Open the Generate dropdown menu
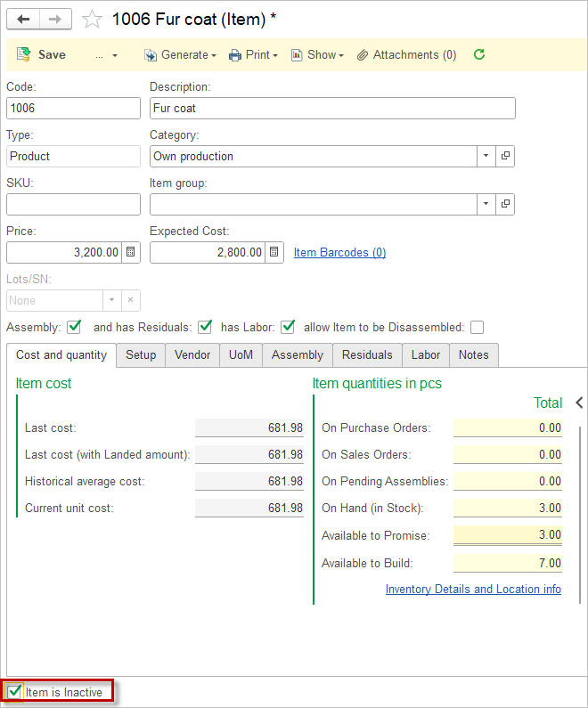The width and height of the screenshot is (588, 708). pos(181,54)
